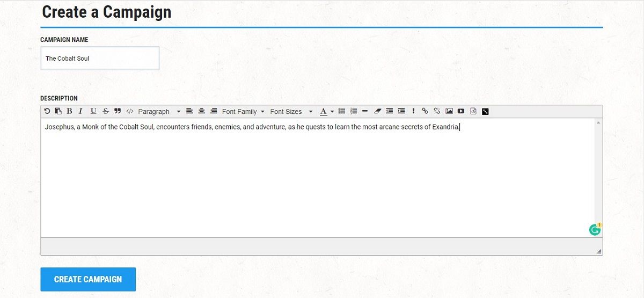Insert a link
Image resolution: width=644 pixels, height=298 pixels.
point(425,111)
